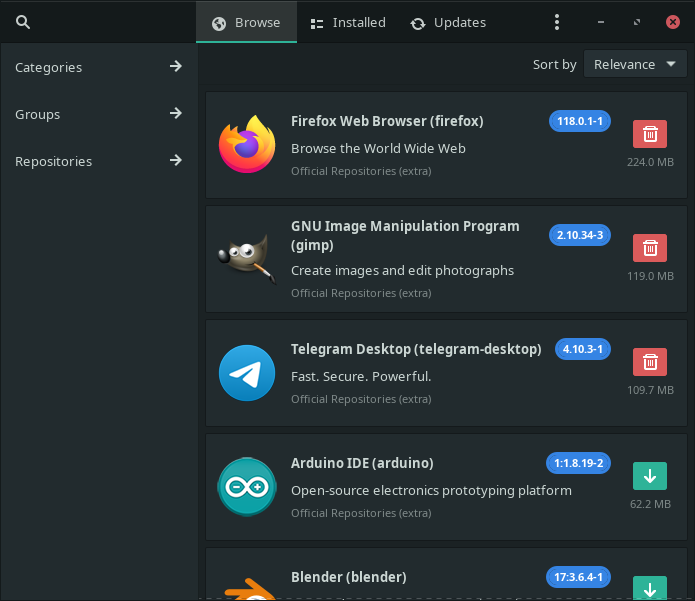Remove Firefox with the red trash button
Image resolution: width=695 pixels, height=601 pixels.
650,134
